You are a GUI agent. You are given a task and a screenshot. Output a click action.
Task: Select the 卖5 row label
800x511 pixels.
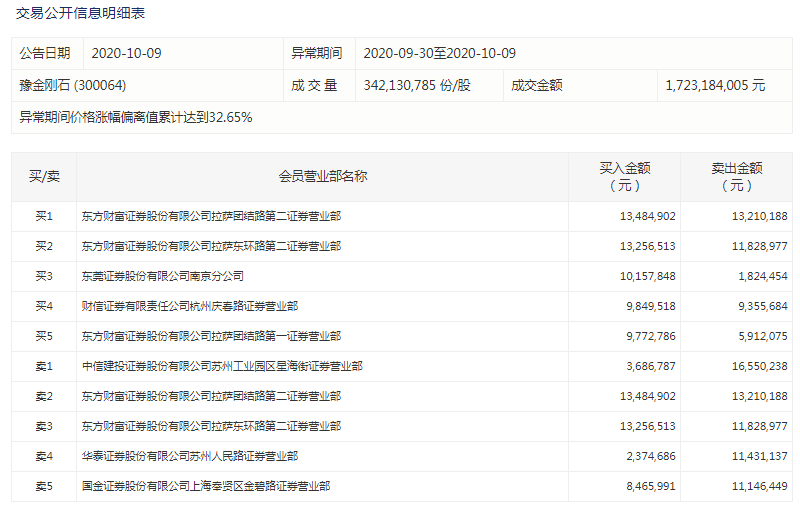coord(44,487)
